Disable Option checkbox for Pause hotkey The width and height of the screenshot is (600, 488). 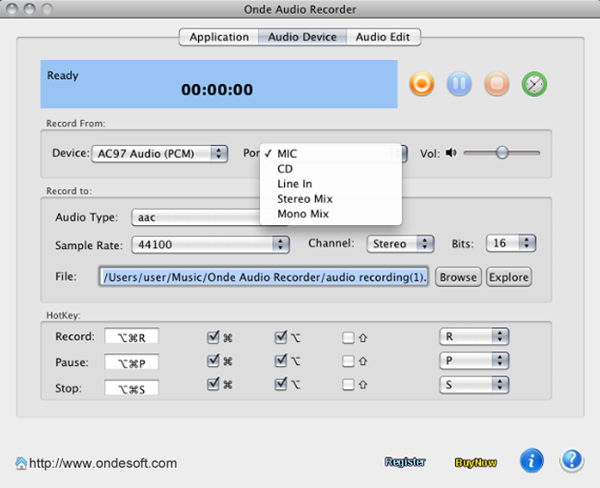pyautogui.click(x=281, y=361)
